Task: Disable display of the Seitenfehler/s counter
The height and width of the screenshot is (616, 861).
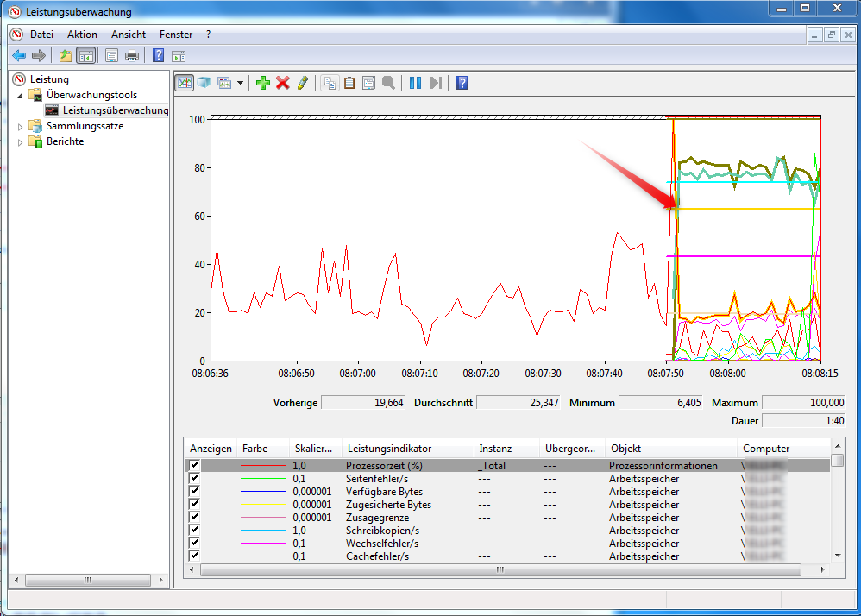Action: tap(194, 478)
